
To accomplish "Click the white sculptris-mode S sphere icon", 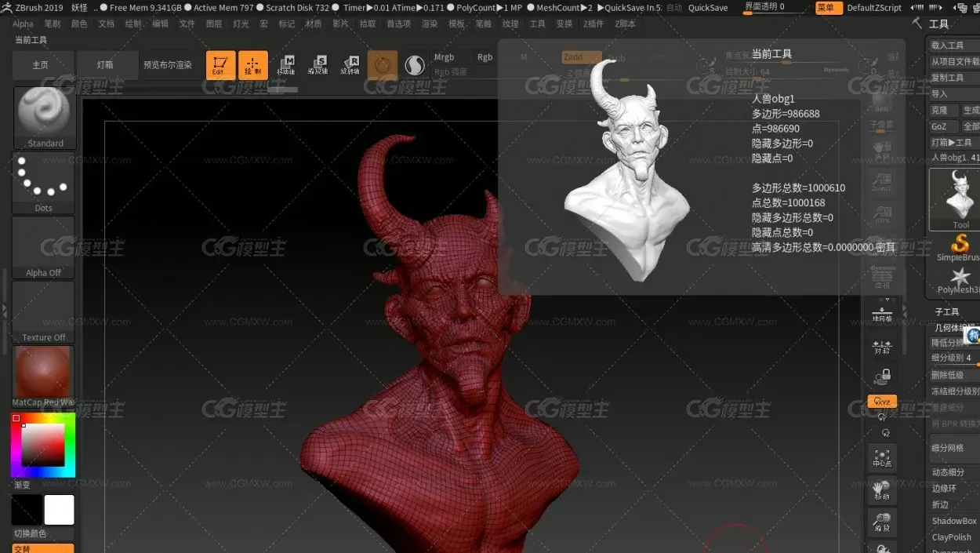I will (415, 65).
